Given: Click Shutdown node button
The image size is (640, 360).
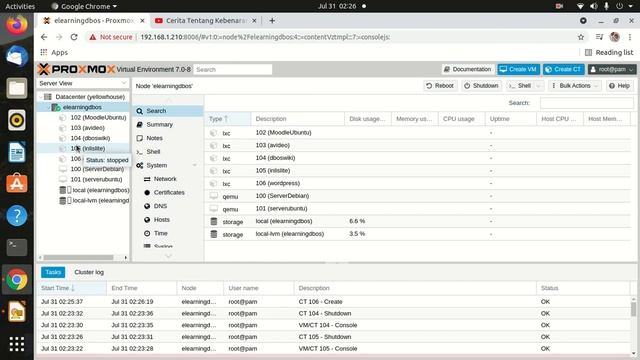Looking at the screenshot, I should 481,86.
